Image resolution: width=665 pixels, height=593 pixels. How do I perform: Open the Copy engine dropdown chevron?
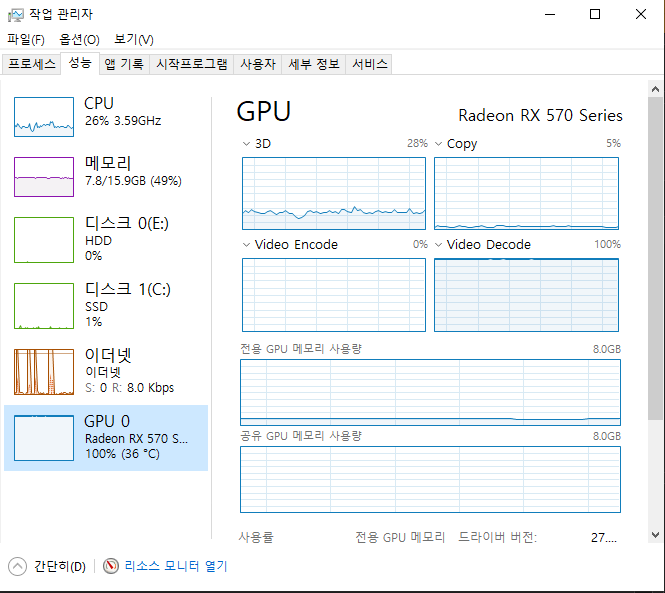tap(439, 144)
